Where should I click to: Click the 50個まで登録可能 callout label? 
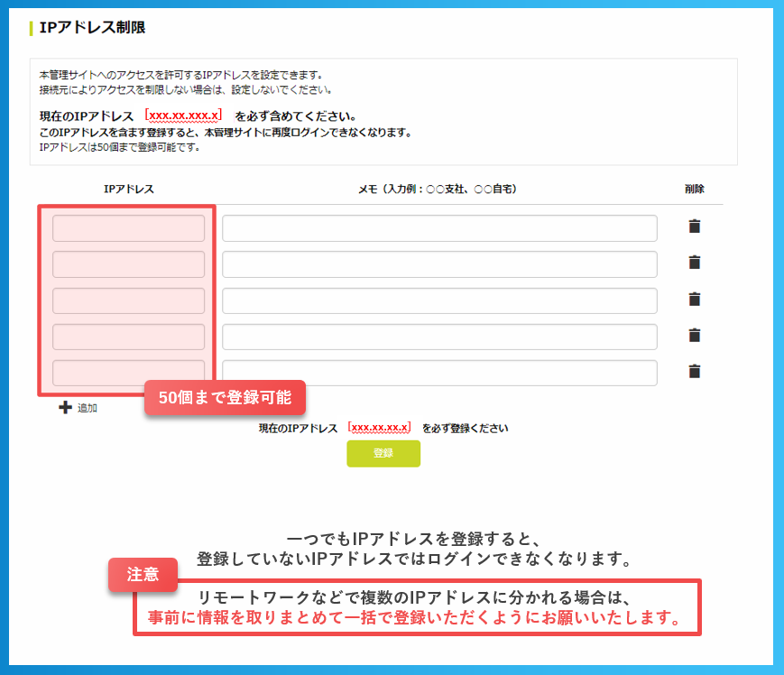[225, 397]
